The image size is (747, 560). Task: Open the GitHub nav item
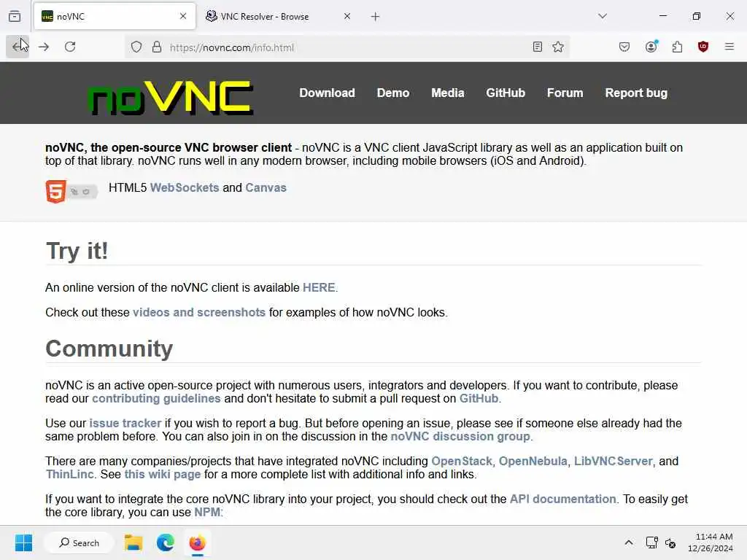click(x=506, y=93)
